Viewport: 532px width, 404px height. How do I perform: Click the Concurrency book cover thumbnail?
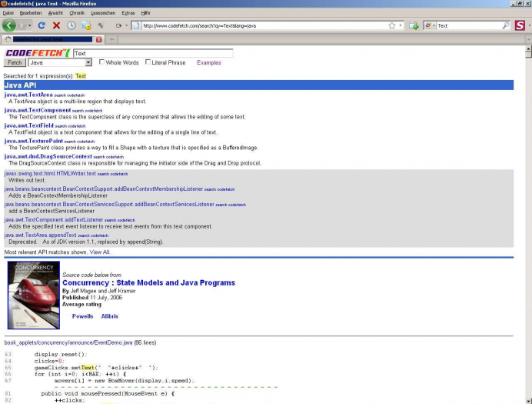tap(34, 295)
